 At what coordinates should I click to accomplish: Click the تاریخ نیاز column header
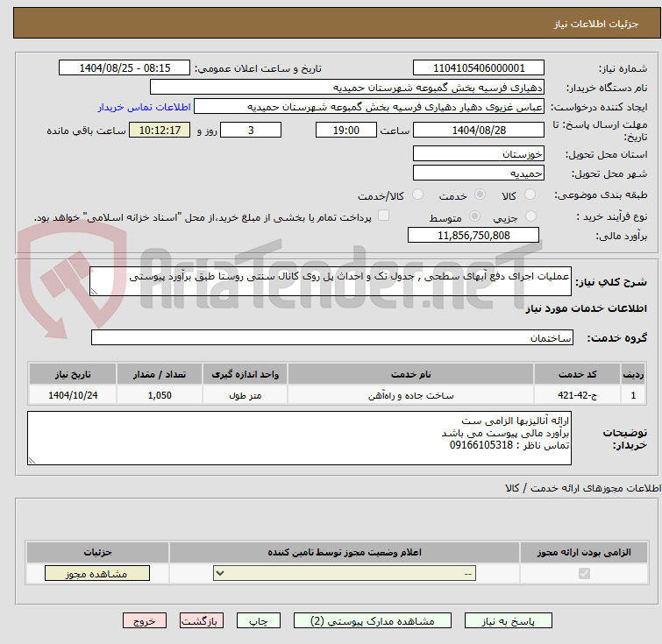click(73, 374)
